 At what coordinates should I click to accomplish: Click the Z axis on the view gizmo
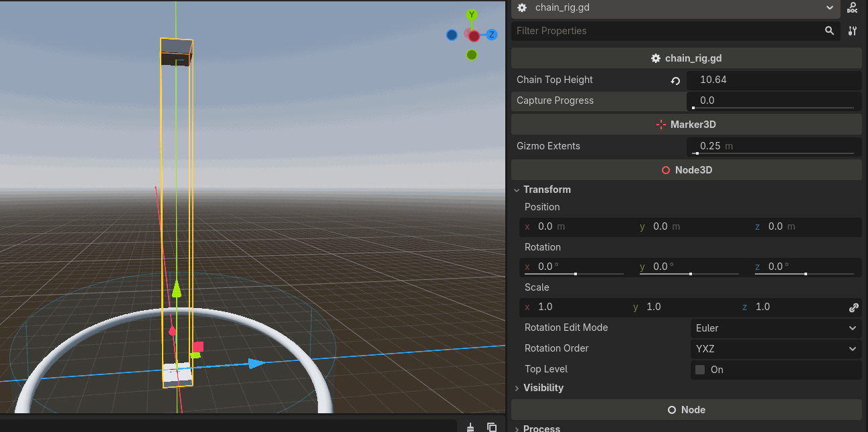tap(492, 35)
